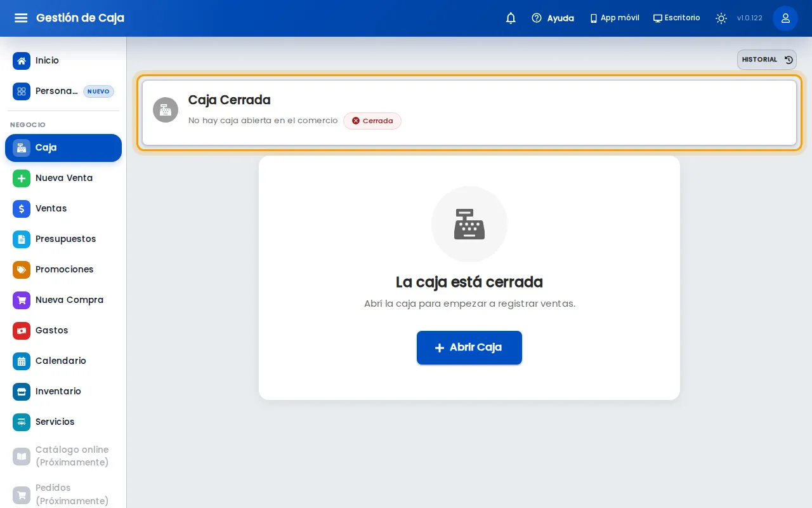
Task: Click the Catálogo online book icon
Action: coord(22,456)
